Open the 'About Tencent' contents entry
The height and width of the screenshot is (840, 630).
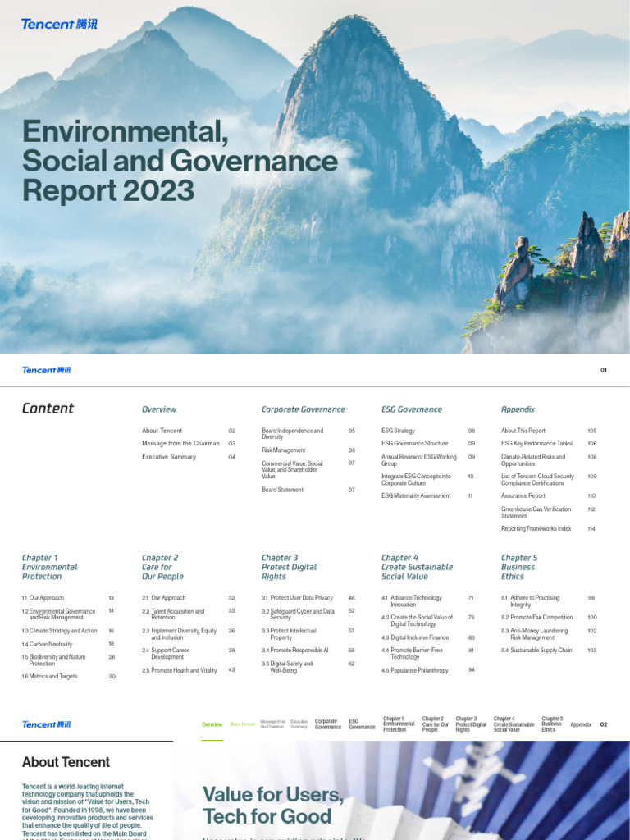(162, 431)
